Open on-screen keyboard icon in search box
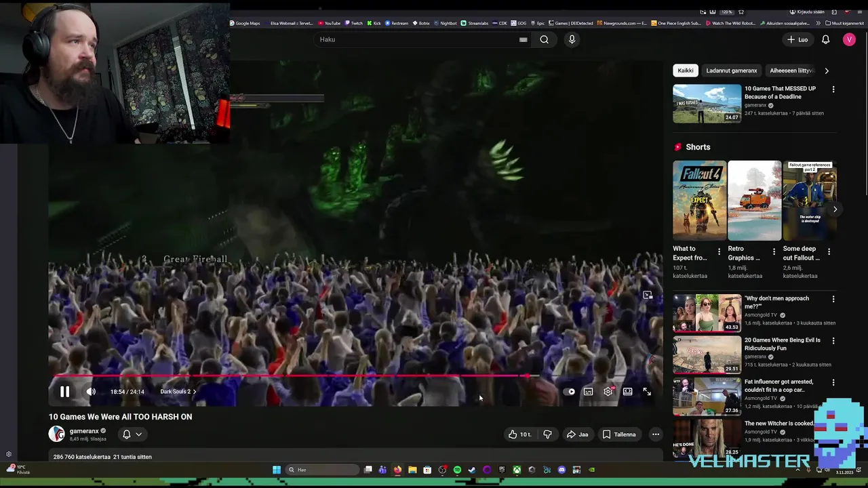This screenshot has height=488, width=868. [523, 39]
